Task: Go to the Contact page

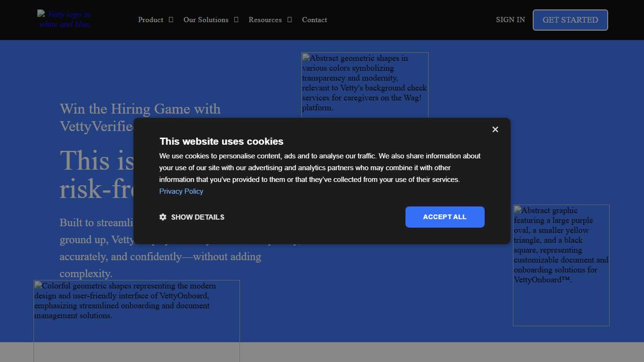Action: [x=314, y=20]
